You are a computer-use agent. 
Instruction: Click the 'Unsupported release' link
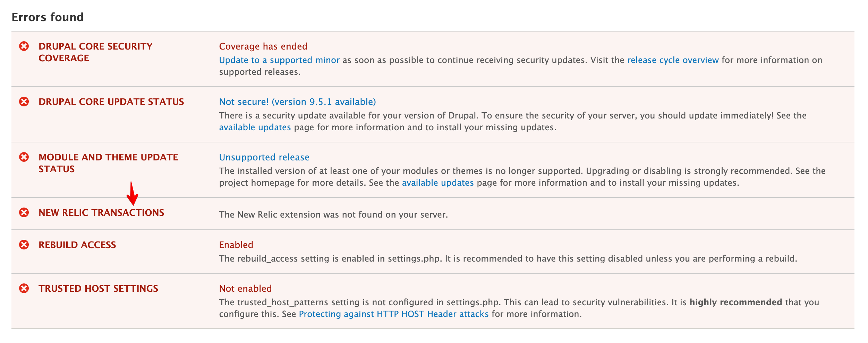(264, 157)
